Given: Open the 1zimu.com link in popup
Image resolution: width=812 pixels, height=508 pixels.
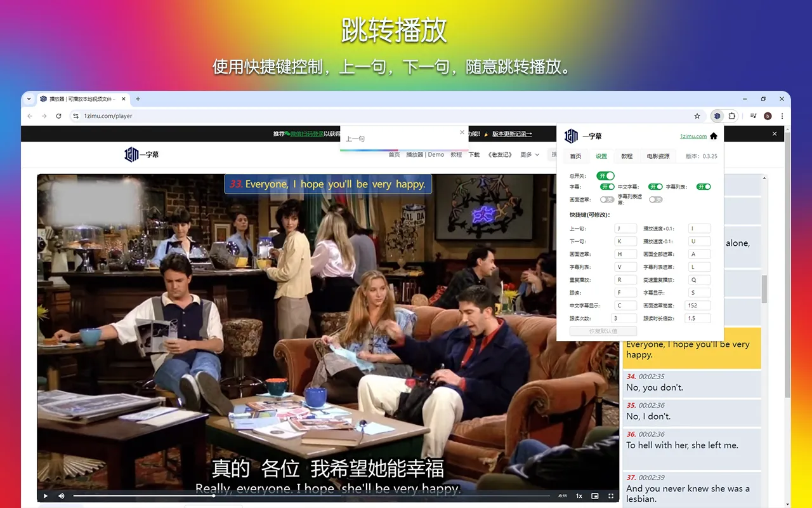Looking at the screenshot, I should pyautogui.click(x=693, y=137).
